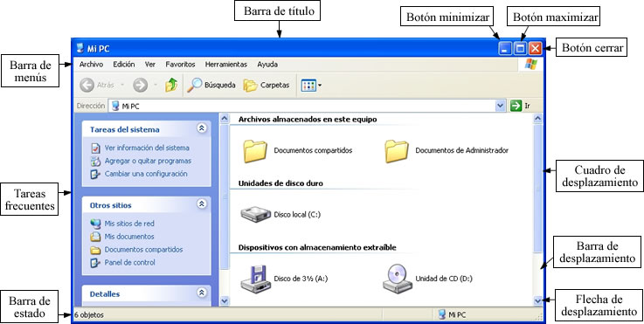644x324 pixels.
Task: Collapse the Detalles panel
Action: [202, 293]
